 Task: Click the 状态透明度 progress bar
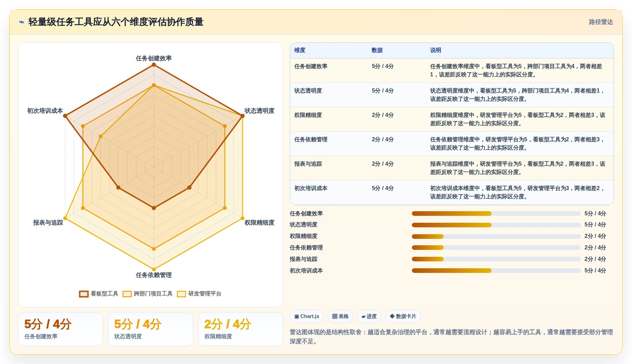tap(496, 225)
